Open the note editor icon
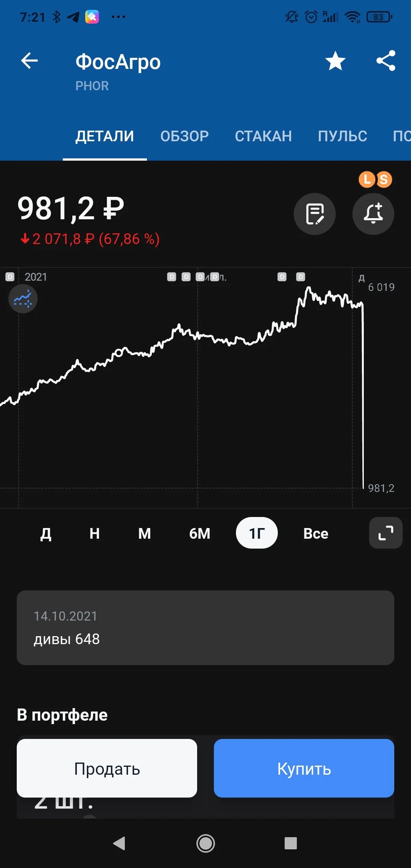The height and width of the screenshot is (868, 411). coord(315,214)
